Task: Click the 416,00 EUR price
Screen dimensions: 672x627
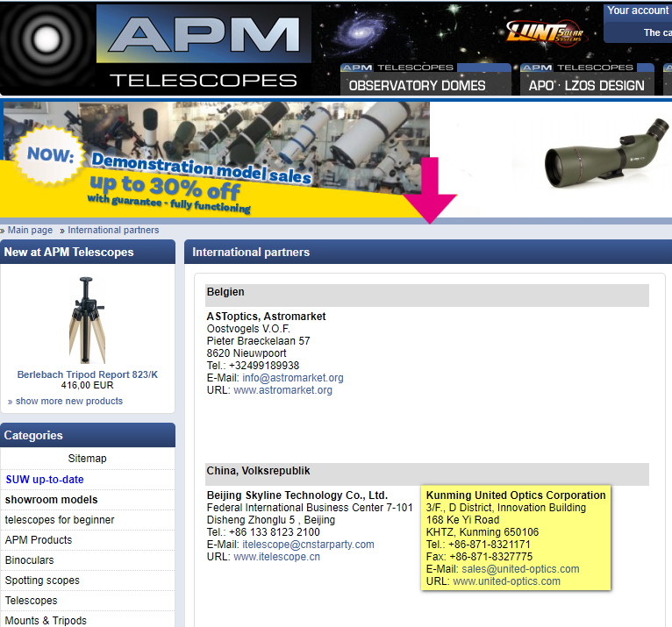Action: [x=88, y=385]
